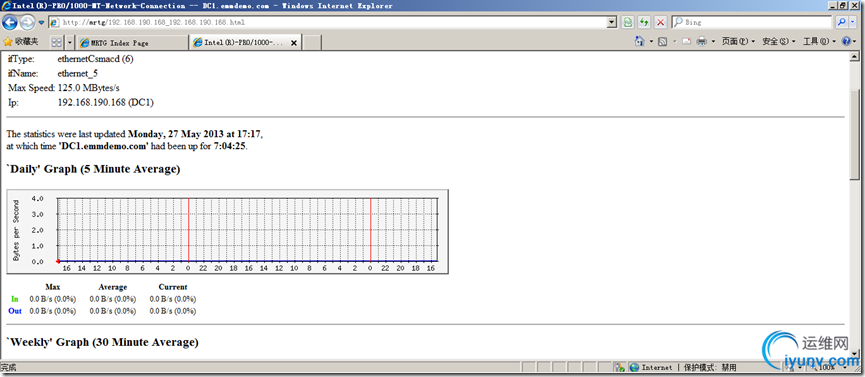Expand the Print options dropdown arrow

coord(713,42)
